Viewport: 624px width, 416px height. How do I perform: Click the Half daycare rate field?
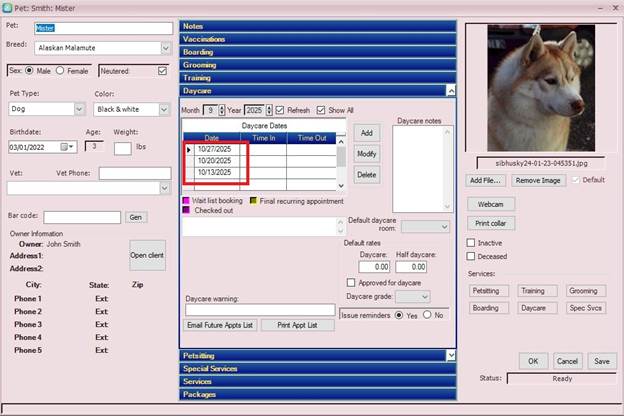click(x=411, y=267)
